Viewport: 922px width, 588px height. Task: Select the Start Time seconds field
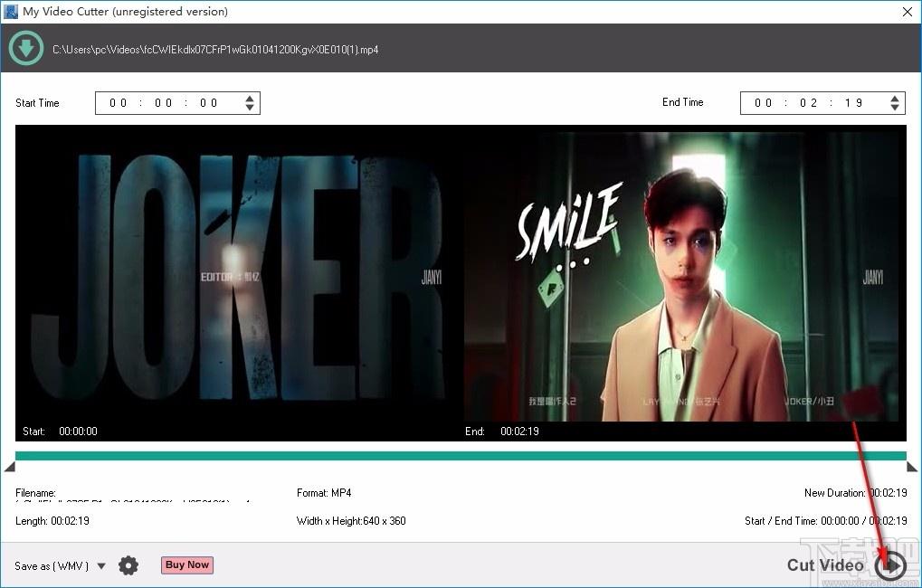[208, 103]
